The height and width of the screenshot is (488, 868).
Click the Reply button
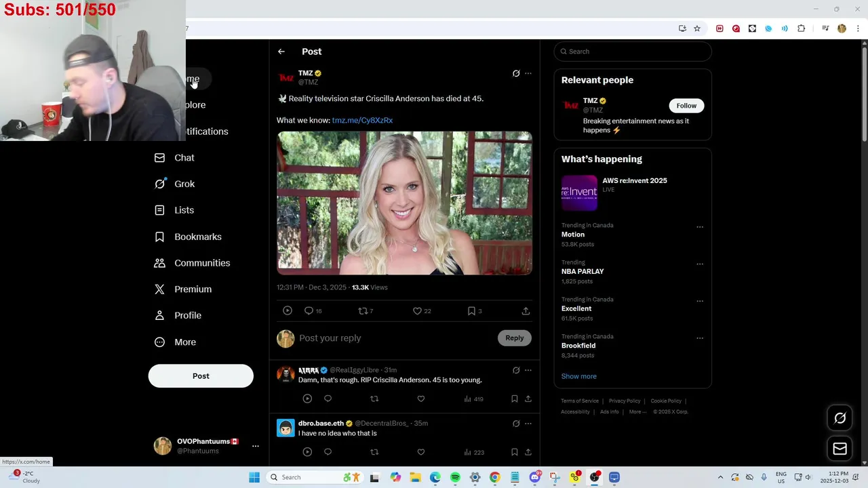click(514, 338)
